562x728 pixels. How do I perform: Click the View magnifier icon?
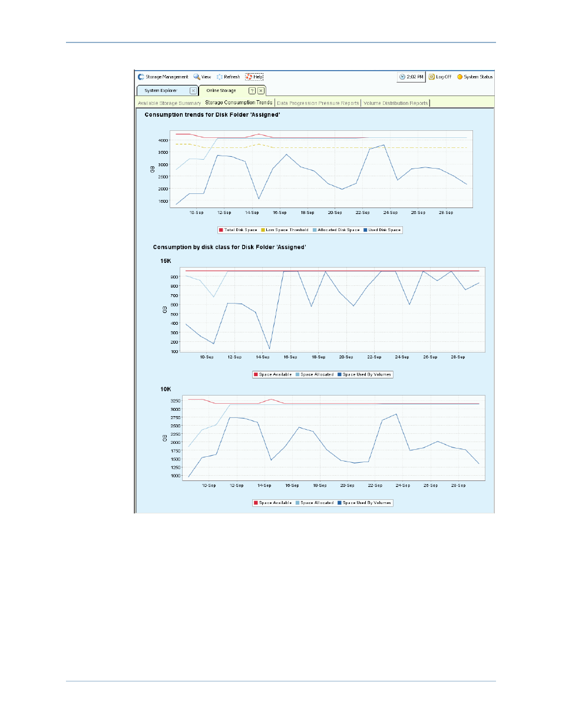(197, 77)
